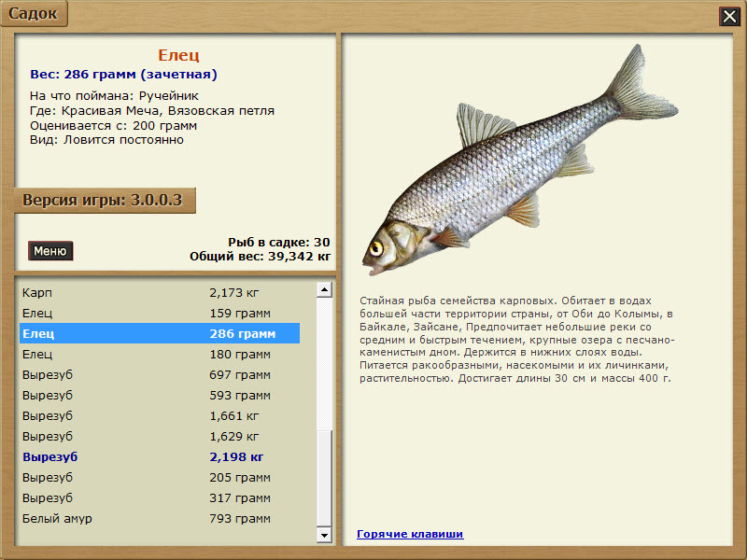This screenshot has height=560, width=747.
Task: Select the Вырезуб 697 грамм entry
Action: [159, 375]
